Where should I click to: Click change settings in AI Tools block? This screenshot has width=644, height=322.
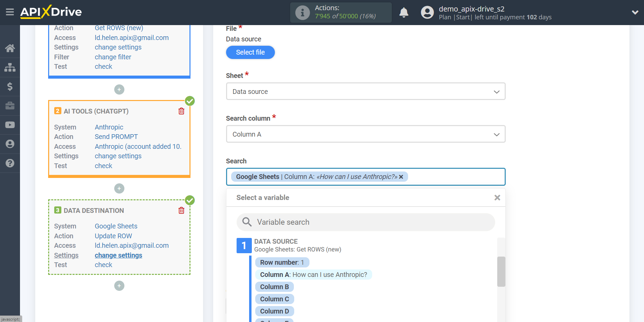(118, 156)
